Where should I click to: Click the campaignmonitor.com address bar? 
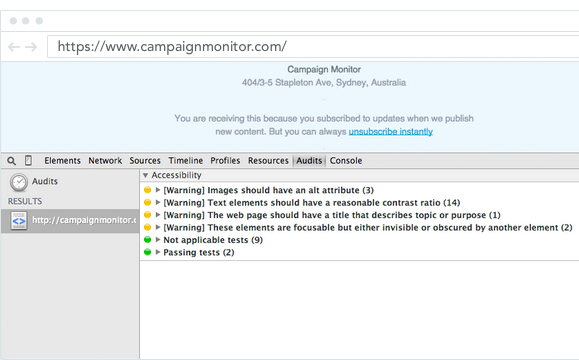[313, 47]
